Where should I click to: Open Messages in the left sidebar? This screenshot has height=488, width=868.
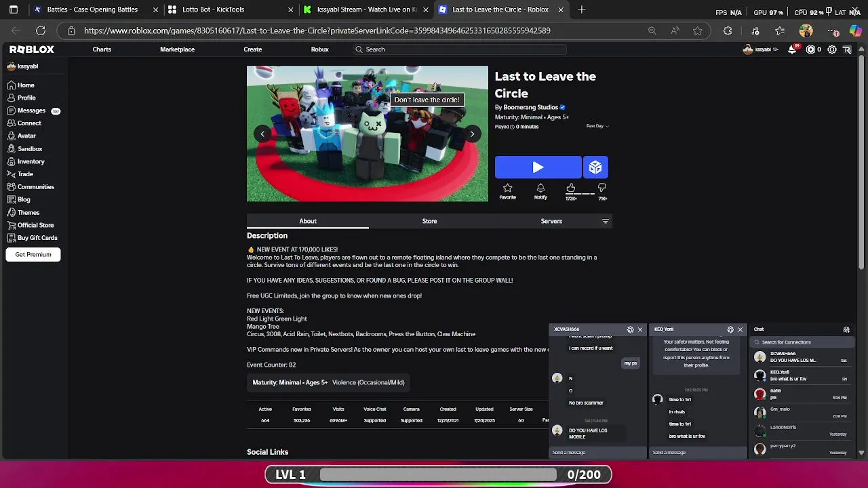pyautogui.click(x=33, y=110)
